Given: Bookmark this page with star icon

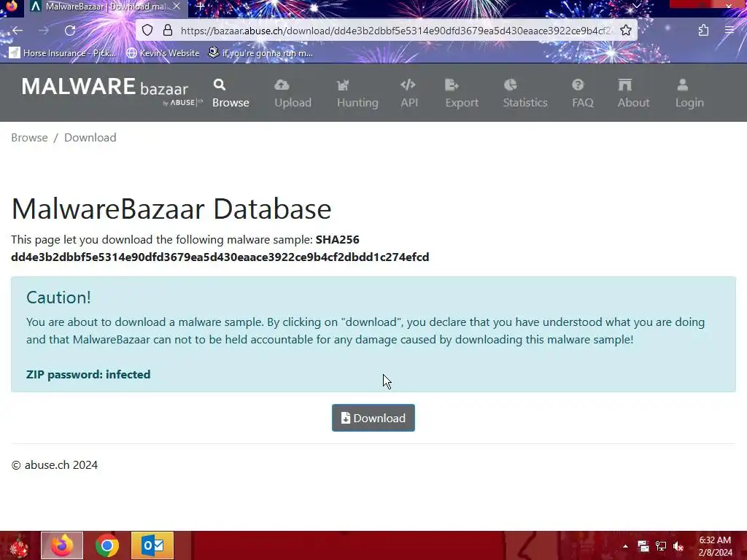Looking at the screenshot, I should tap(625, 31).
